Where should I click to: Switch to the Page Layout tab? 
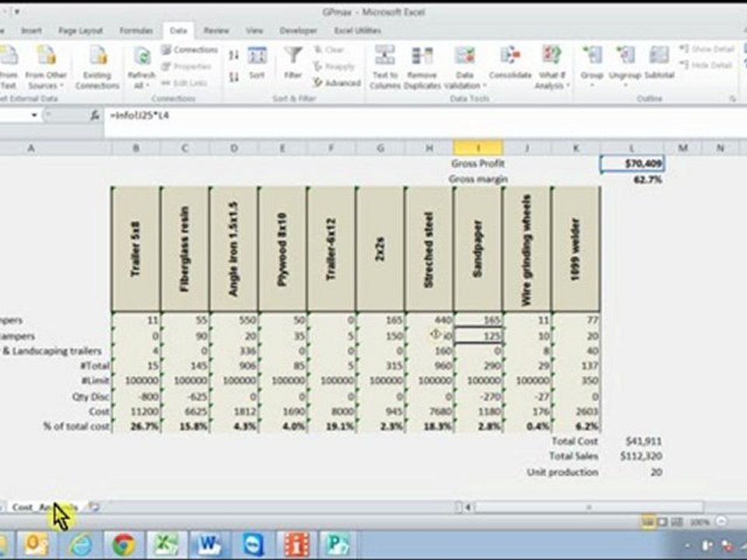pyautogui.click(x=80, y=30)
